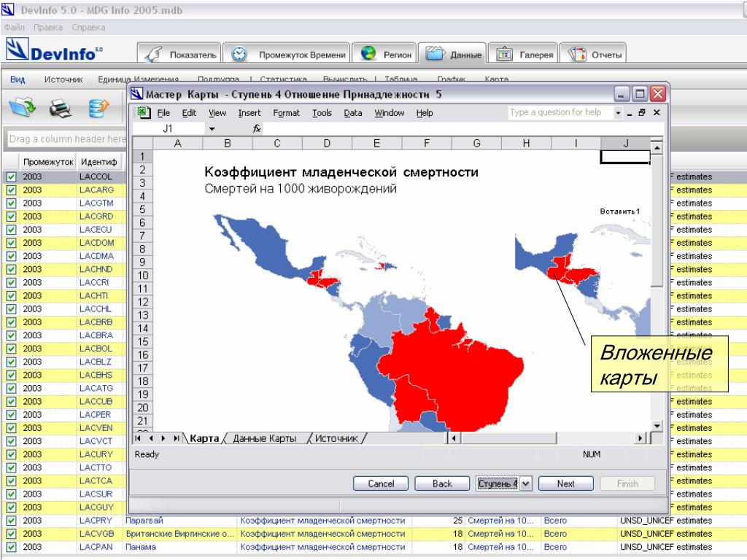747x560 pixels.
Task: Switch to the Данные tab
Action: (x=452, y=54)
